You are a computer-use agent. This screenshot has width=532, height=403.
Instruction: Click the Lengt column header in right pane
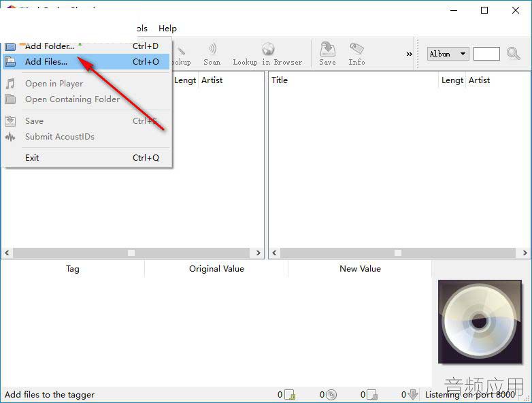tap(452, 80)
